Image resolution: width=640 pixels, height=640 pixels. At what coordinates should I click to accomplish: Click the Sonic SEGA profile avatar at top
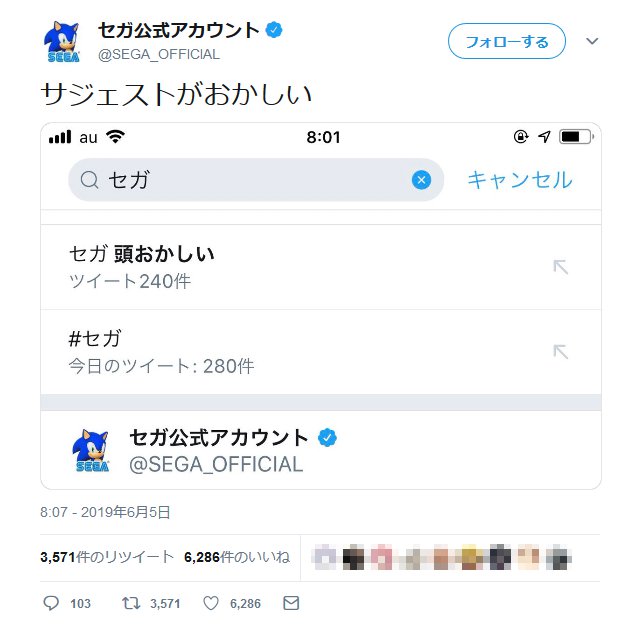tap(63, 41)
